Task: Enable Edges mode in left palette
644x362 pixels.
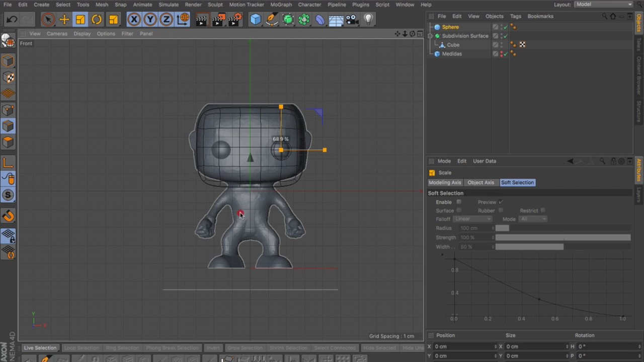Action: [8, 126]
